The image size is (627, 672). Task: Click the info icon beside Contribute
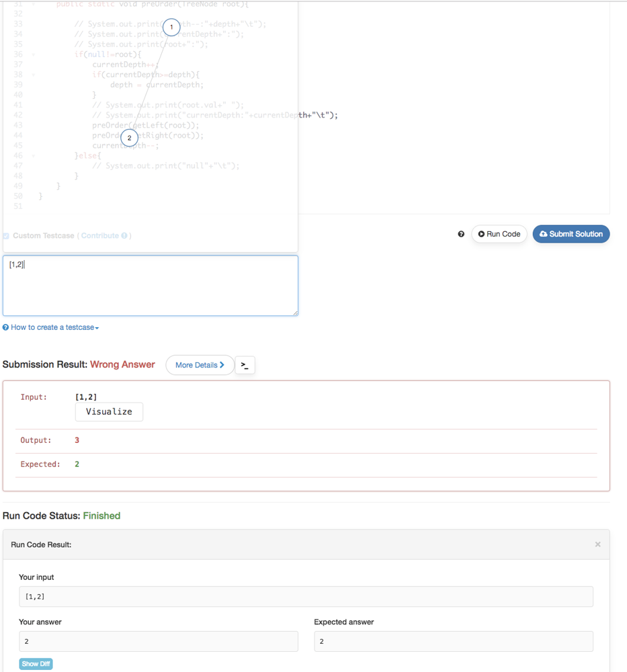(124, 236)
